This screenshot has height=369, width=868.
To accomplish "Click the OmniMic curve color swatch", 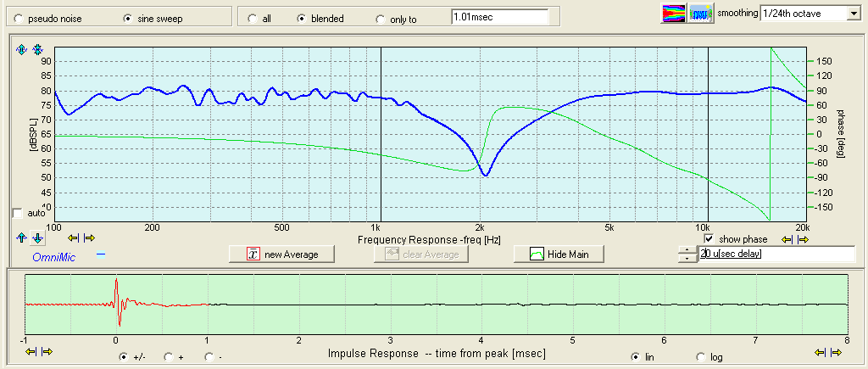I will pos(101,254).
